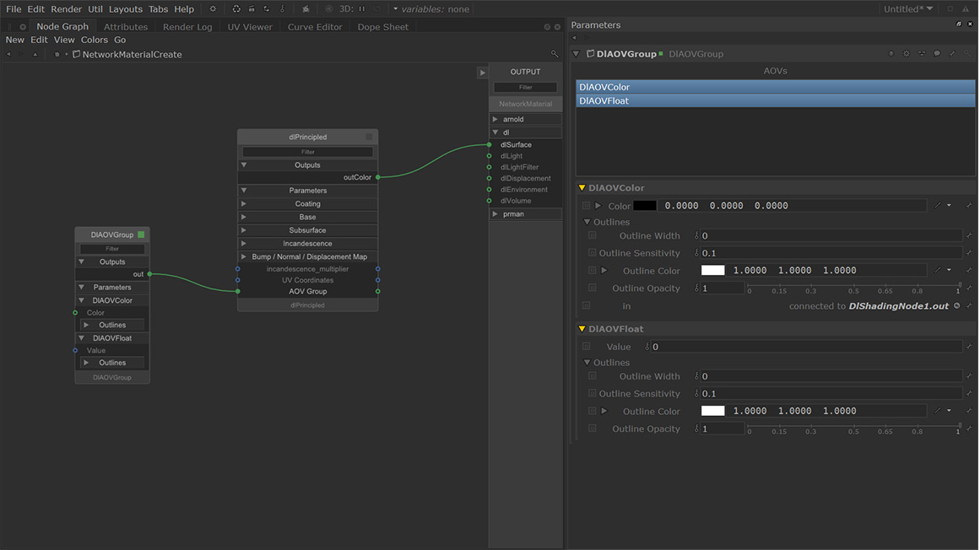Expand the arnold section in the OUTPUT list
This screenshot has width=980, height=550.
tap(495, 120)
